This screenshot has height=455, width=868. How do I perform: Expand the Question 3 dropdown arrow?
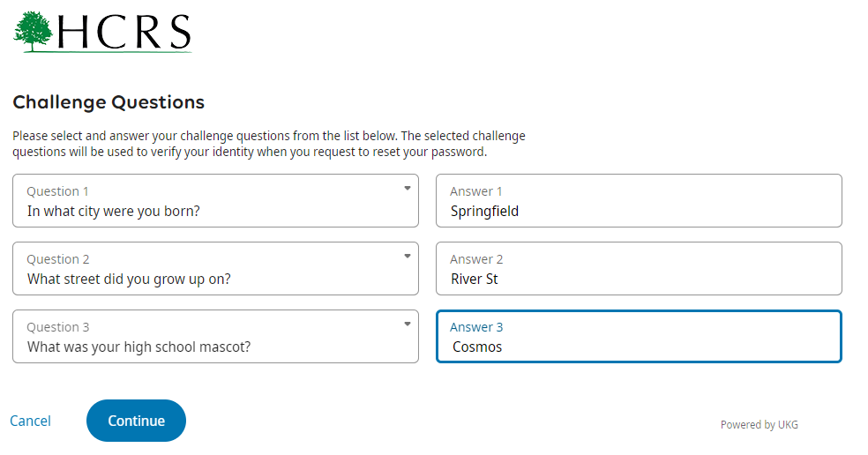[x=407, y=324]
